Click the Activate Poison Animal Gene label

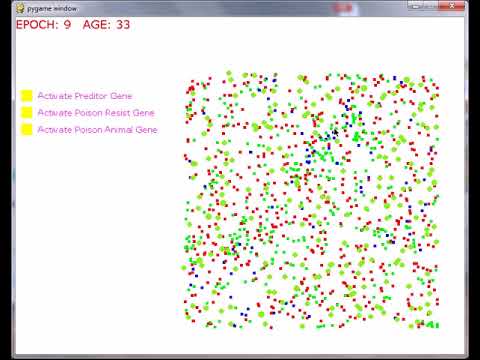pos(97,130)
